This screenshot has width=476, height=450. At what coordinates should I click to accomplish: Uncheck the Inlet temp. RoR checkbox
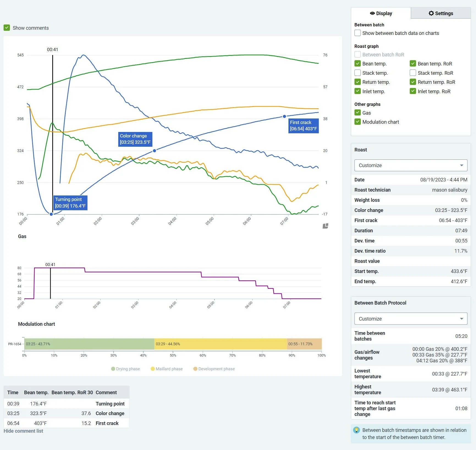click(413, 91)
